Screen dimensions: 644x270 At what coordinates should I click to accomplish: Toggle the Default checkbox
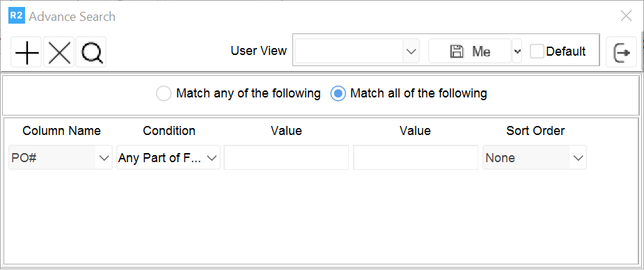[x=537, y=51]
